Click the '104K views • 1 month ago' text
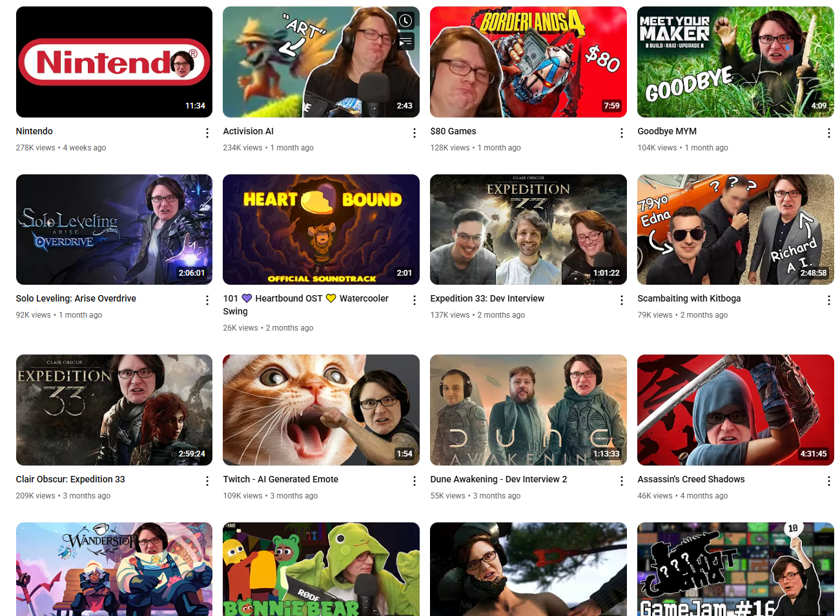The width and height of the screenshot is (840, 616). click(682, 148)
